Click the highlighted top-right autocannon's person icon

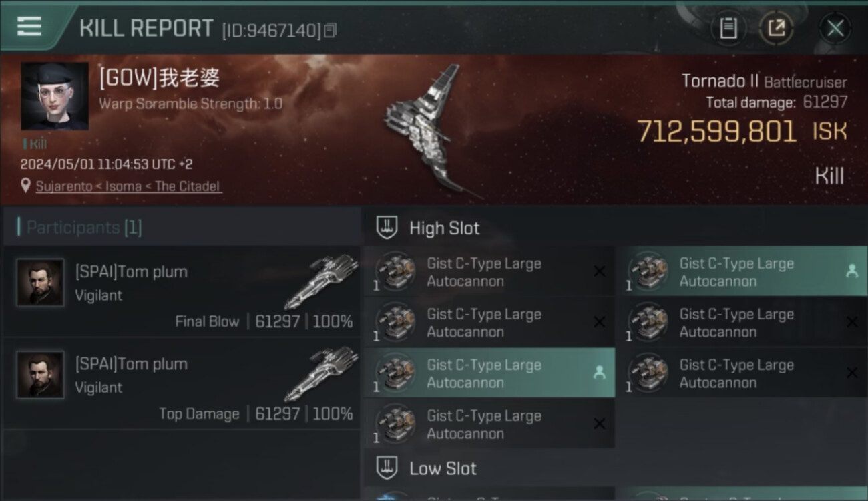[851, 271]
